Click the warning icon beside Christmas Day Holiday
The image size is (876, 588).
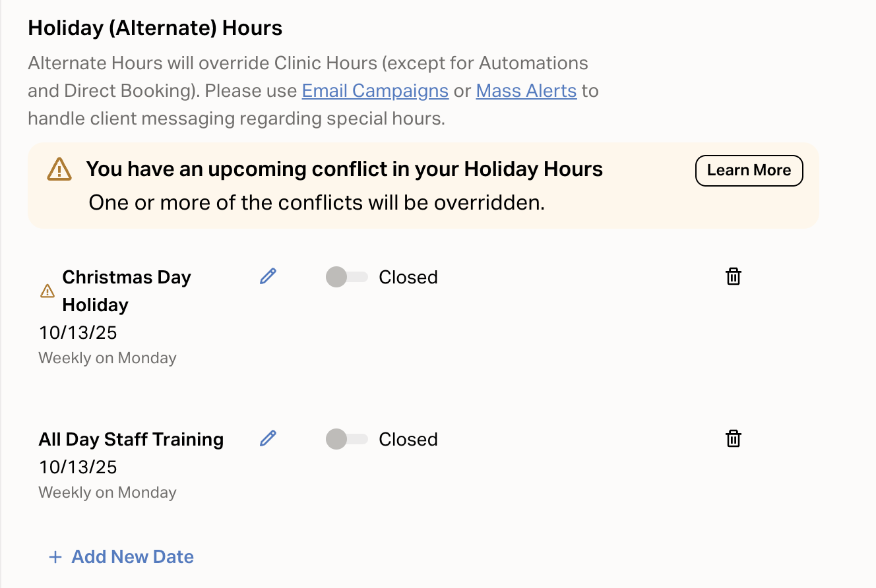47,291
